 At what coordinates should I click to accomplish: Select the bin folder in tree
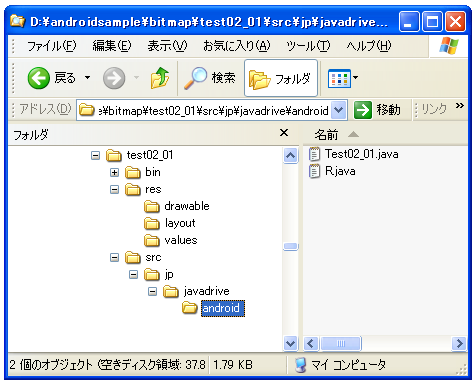[153, 172]
